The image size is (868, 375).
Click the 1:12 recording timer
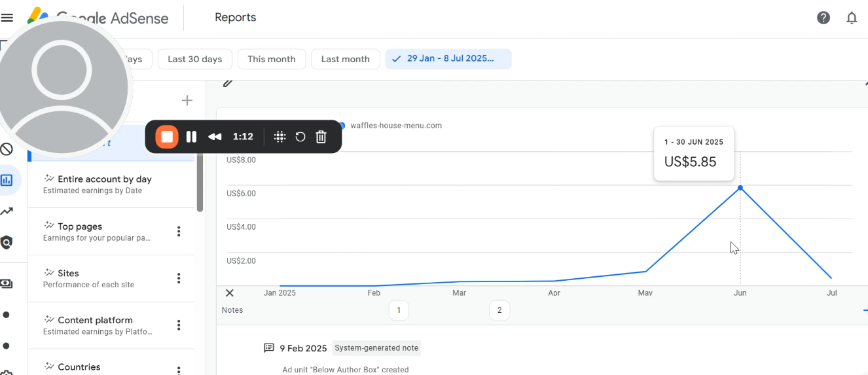tap(243, 137)
